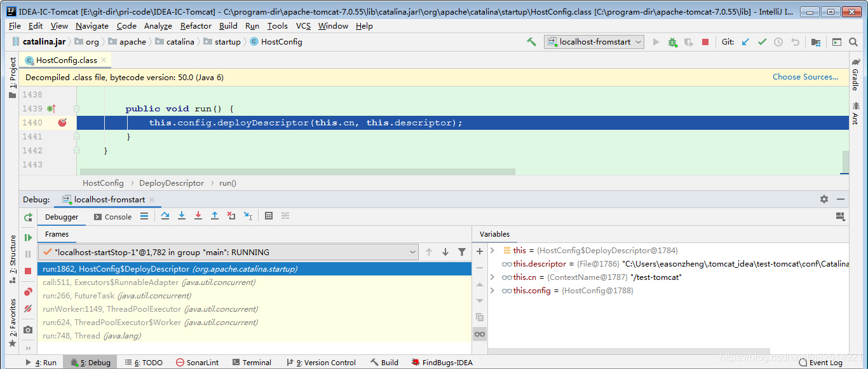Click Choose Sources... link

tap(805, 77)
